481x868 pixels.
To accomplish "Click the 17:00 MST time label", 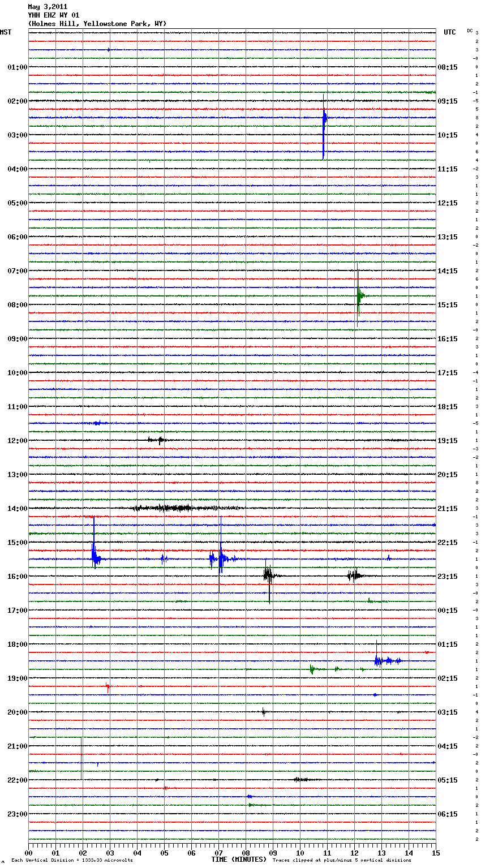I will tap(18, 611).
